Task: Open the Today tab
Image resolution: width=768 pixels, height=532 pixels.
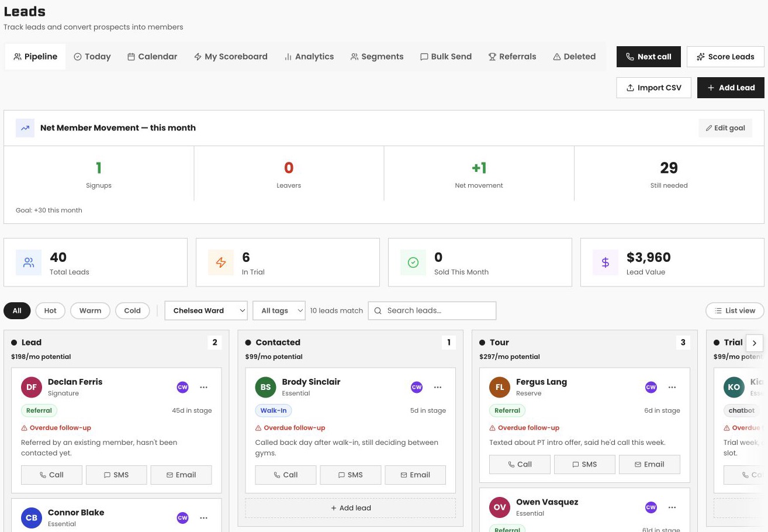Action: pos(92,57)
